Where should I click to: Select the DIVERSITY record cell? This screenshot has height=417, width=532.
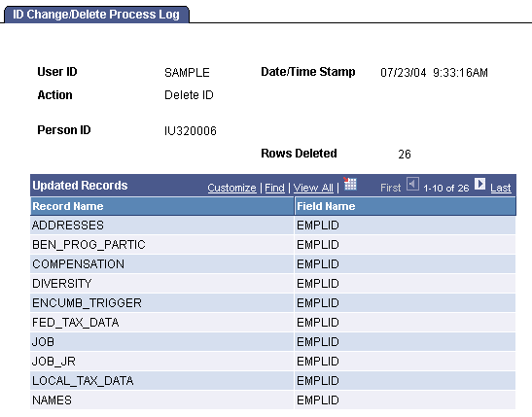162,284
